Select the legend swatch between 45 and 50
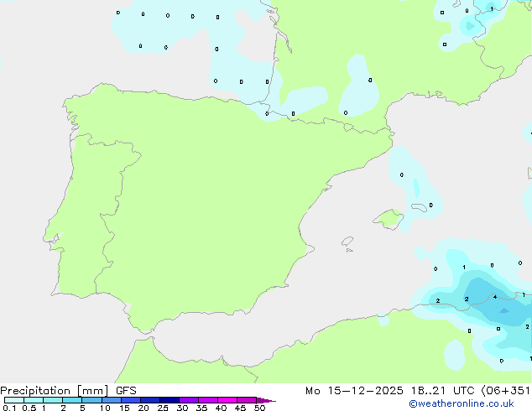Viewport: 532px width, 411px height. (x=247, y=400)
